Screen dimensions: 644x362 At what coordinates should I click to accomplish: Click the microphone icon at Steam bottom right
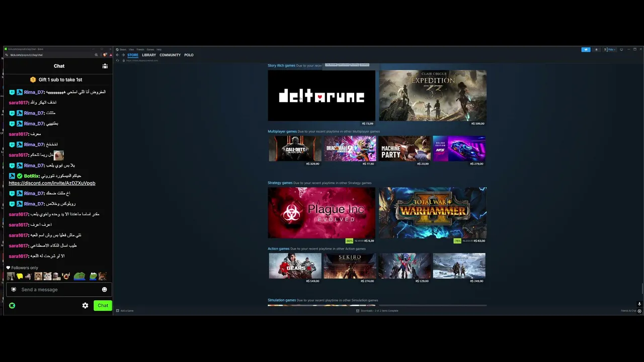tap(639, 304)
